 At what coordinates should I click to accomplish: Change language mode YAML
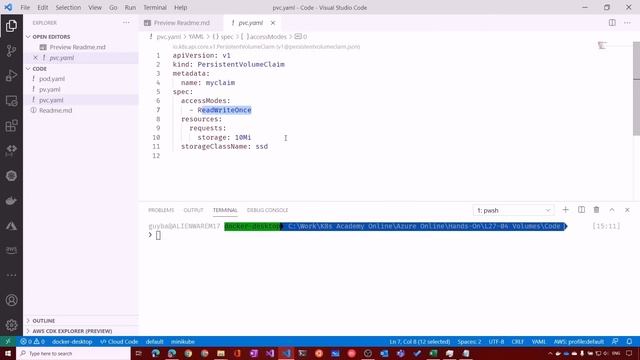538,342
